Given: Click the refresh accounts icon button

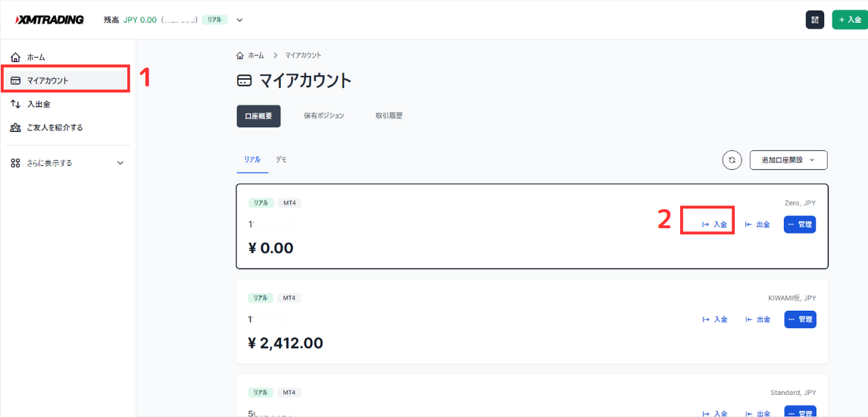Looking at the screenshot, I should (732, 160).
